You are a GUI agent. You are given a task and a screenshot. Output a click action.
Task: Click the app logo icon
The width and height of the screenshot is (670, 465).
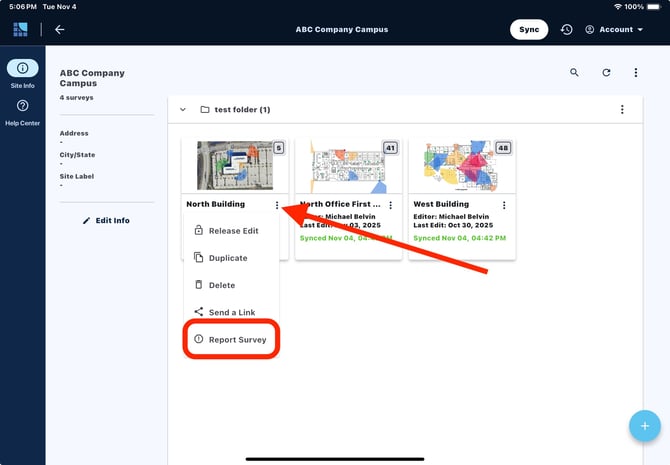click(x=21, y=29)
